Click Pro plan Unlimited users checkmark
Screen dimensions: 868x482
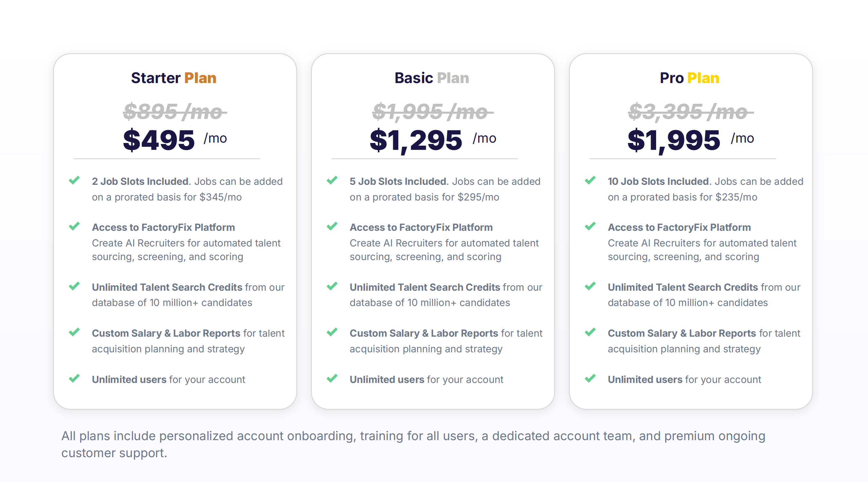590,378
